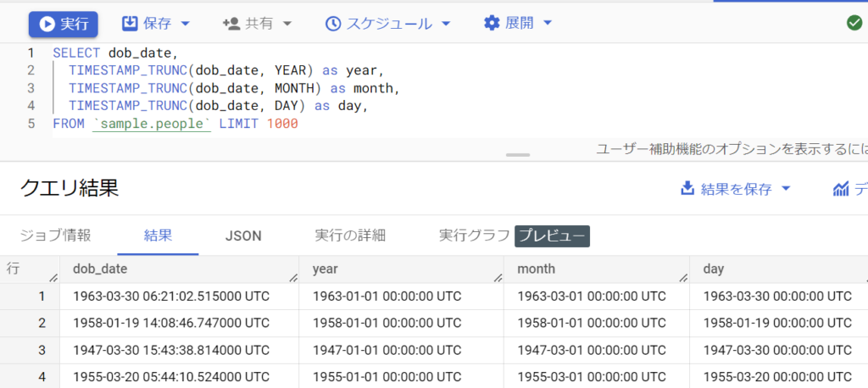Image resolution: width=868 pixels, height=388 pixels.
Task: Select the 結果 tab
Action: [158, 236]
